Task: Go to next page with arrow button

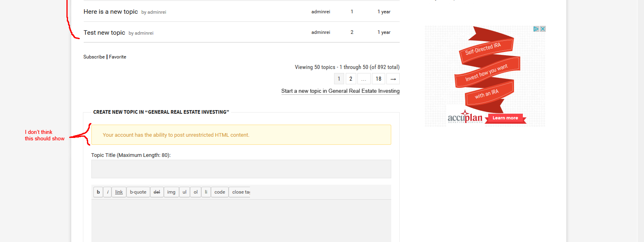Action: tap(393, 79)
